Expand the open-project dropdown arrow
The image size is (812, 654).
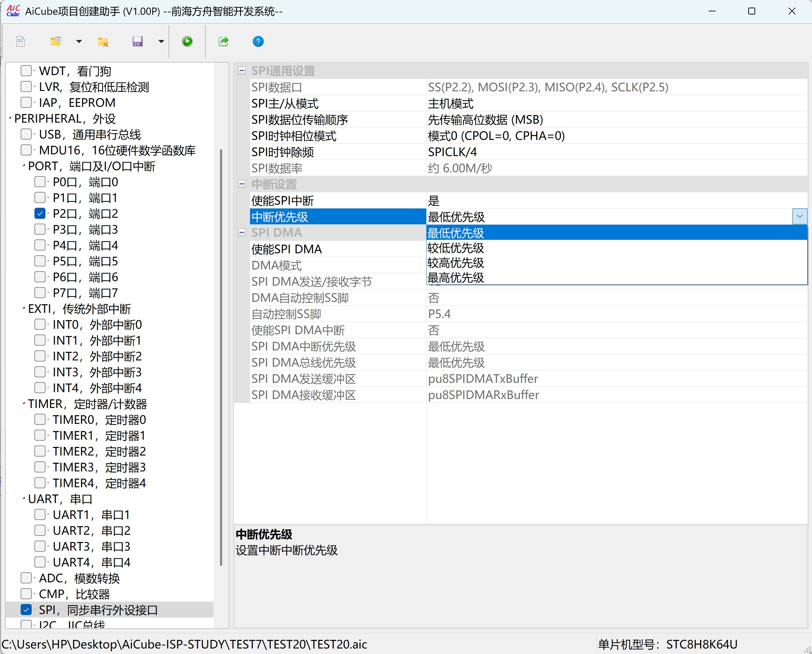(x=79, y=41)
